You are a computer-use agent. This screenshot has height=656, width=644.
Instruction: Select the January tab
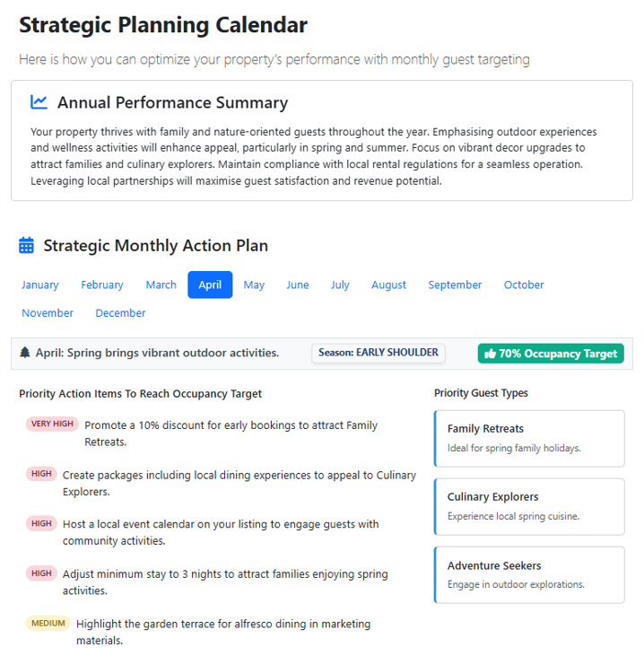(39, 284)
